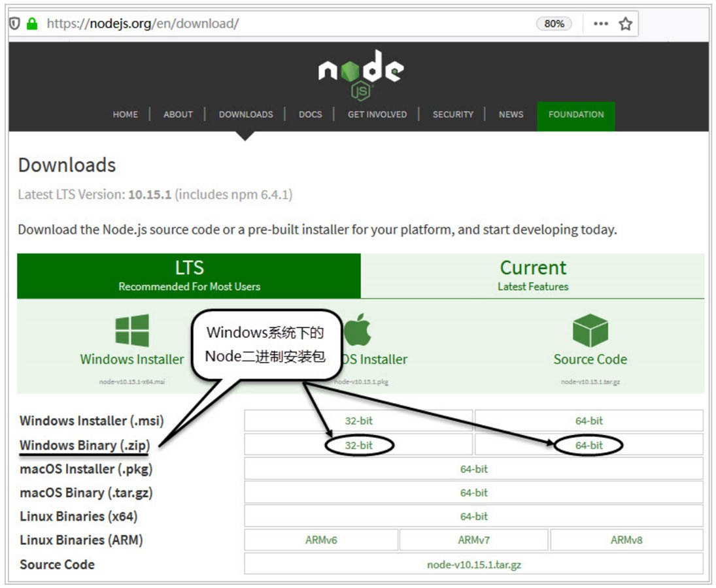
Task: Bookmark this page with the star icon
Action: [625, 24]
